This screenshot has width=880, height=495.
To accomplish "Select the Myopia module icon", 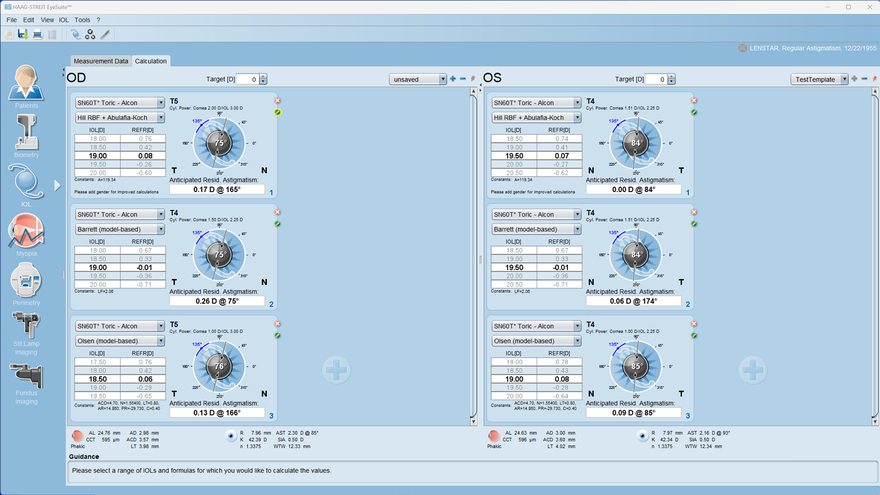I will coord(28,232).
